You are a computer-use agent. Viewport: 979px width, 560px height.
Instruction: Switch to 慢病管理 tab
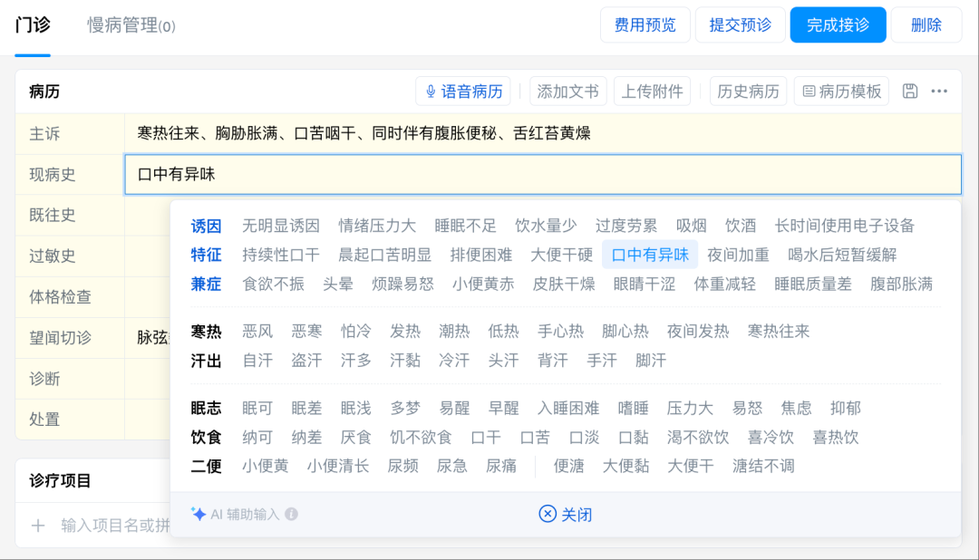pos(131,25)
